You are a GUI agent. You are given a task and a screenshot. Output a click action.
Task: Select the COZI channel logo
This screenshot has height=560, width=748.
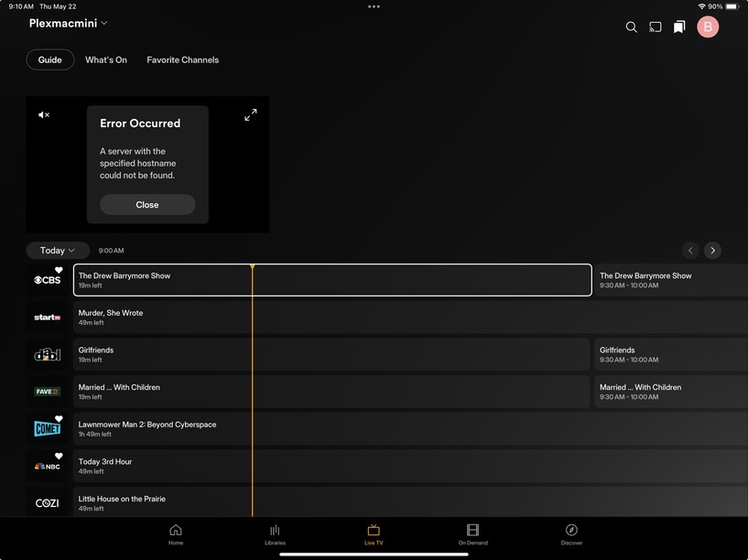48,502
